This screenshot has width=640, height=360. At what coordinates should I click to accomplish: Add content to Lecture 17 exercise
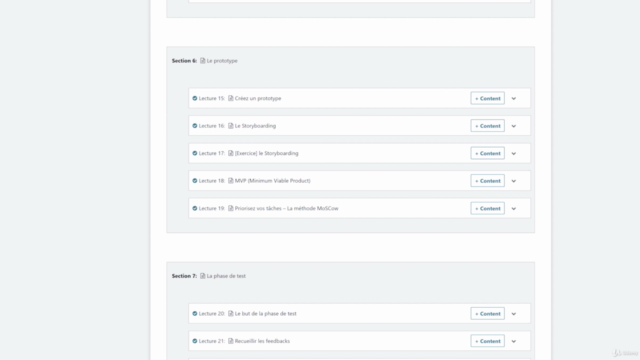pyautogui.click(x=487, y=153)
